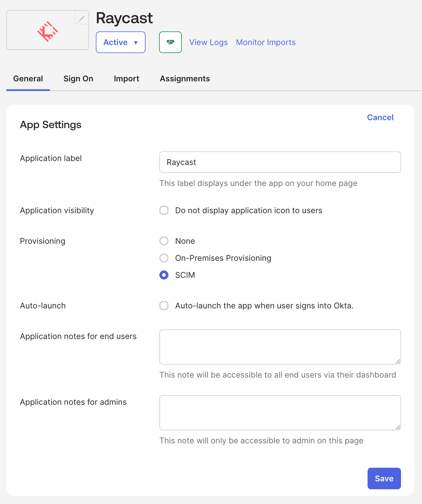Switch to the Sign On tab
The height and width of the screenshot is (504, 422).
click(78, 79)
